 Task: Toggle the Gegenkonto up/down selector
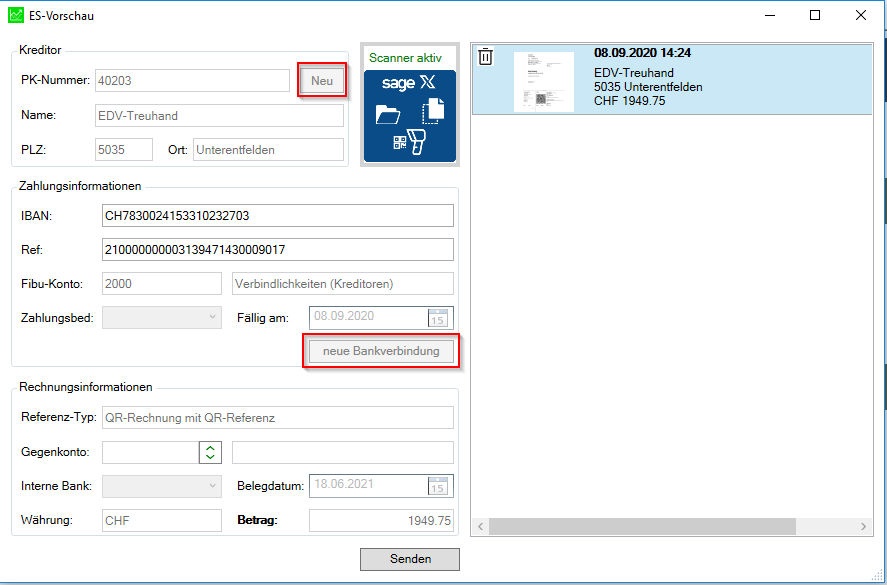(x=210, y=453)
